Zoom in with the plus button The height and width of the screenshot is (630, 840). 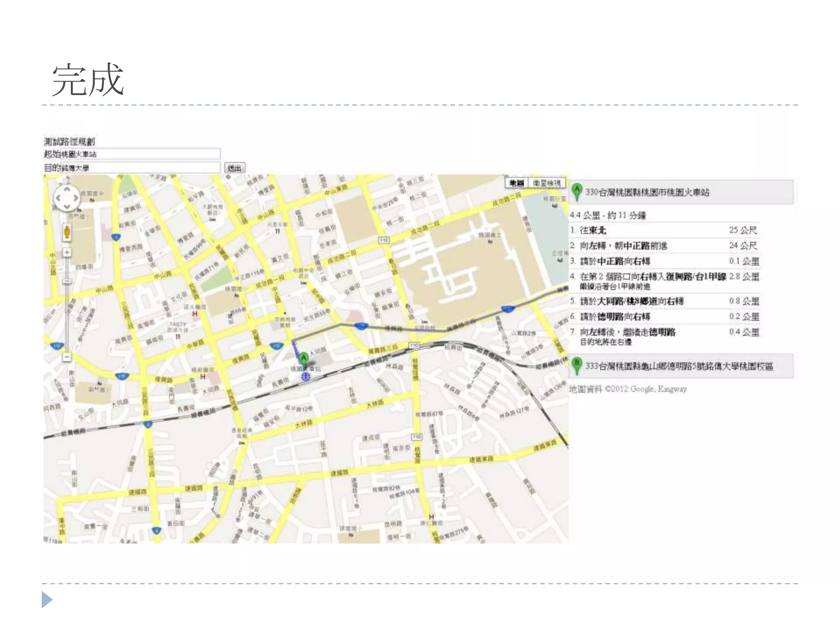tap(67, 252)
